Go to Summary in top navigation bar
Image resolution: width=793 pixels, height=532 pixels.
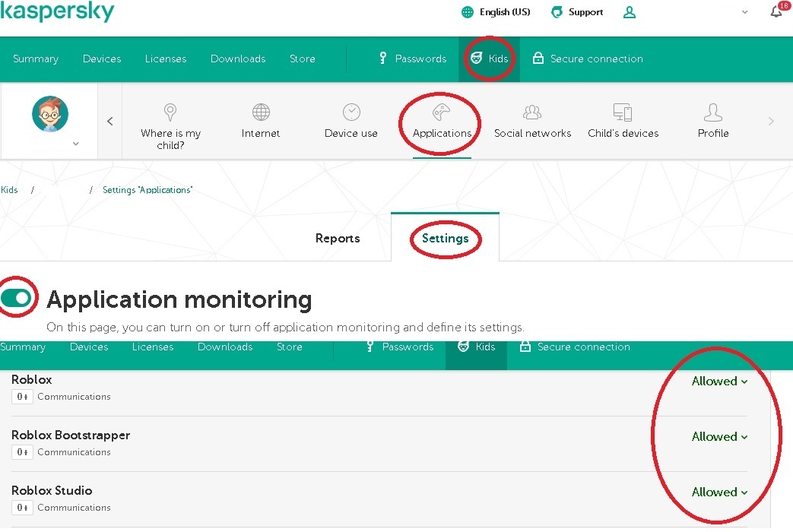(x=36, y=59)
